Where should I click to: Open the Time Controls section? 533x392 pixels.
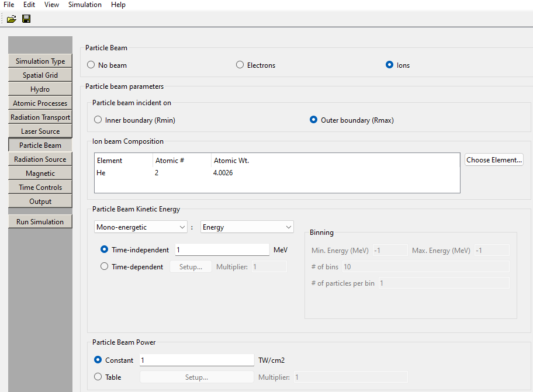tap(40, 188)
